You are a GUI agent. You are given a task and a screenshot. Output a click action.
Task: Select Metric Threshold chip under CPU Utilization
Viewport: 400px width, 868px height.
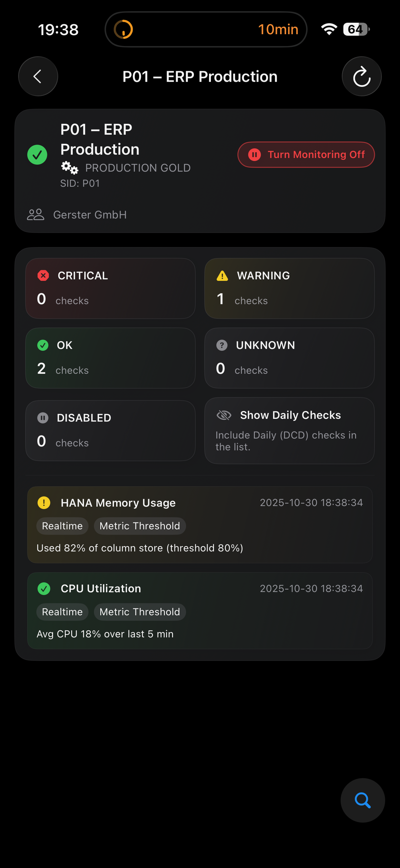click(140, 612)
